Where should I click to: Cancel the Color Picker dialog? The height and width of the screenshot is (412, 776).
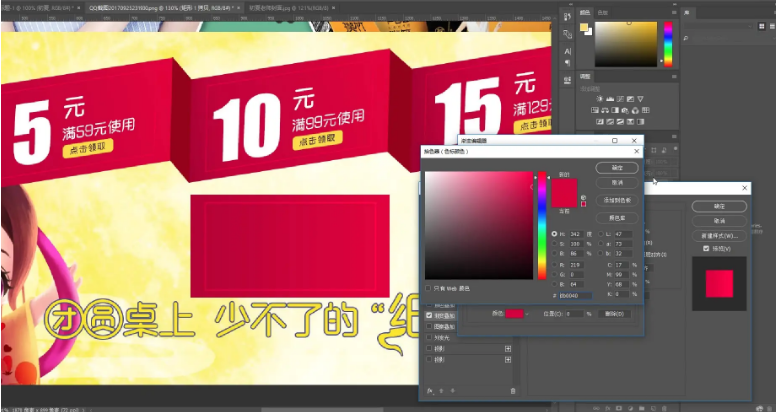pyautogui.click(x=617, y=183)
